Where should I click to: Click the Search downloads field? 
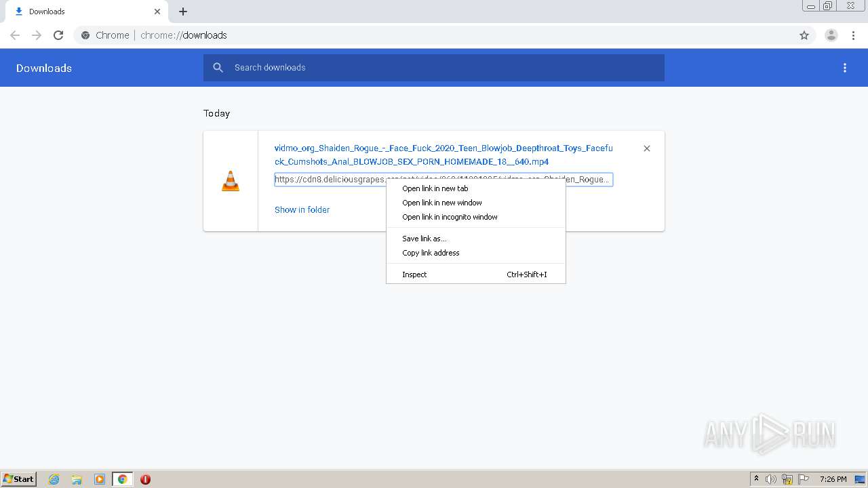434,68
